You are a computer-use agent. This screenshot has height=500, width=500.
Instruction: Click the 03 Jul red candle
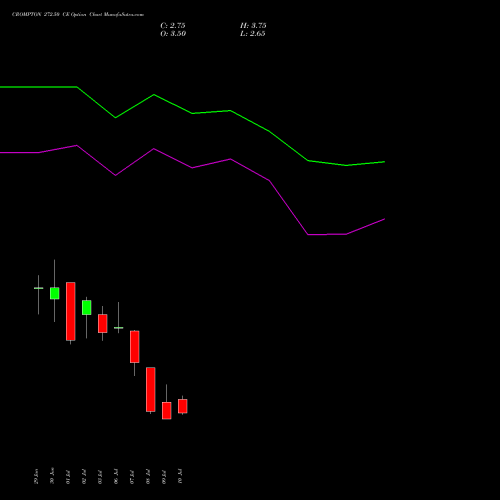coord(103,323)
